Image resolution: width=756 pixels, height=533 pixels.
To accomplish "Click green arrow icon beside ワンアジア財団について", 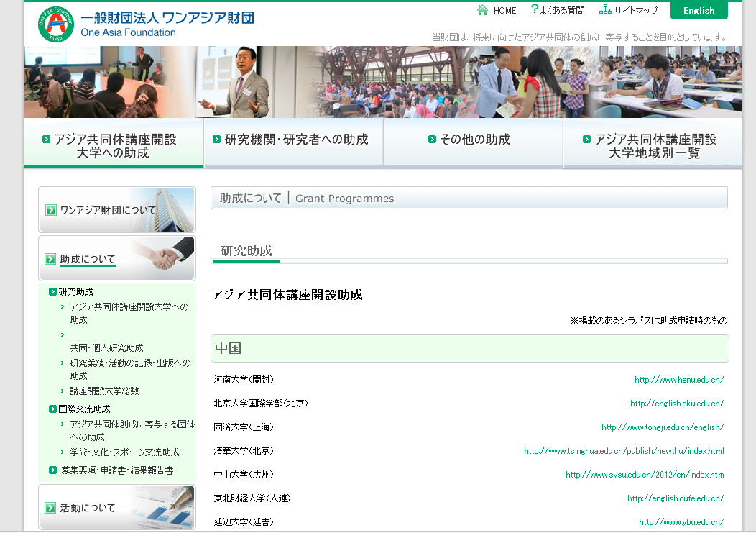I will click(50, 210).
